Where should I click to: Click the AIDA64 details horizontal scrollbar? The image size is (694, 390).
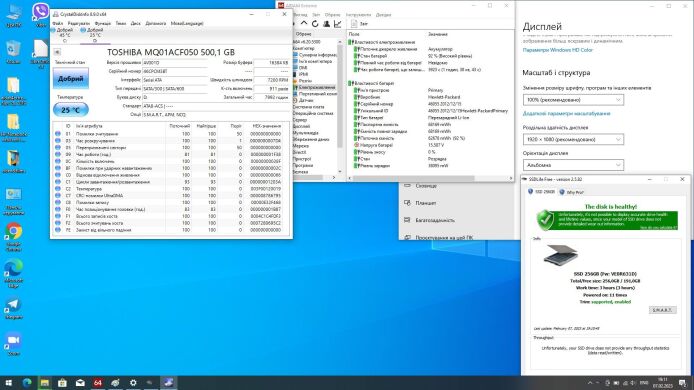tap(430, 178)
